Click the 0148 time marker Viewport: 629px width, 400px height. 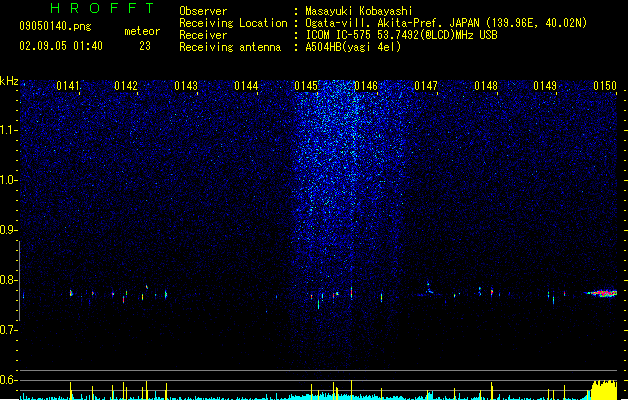pos(486,86)
